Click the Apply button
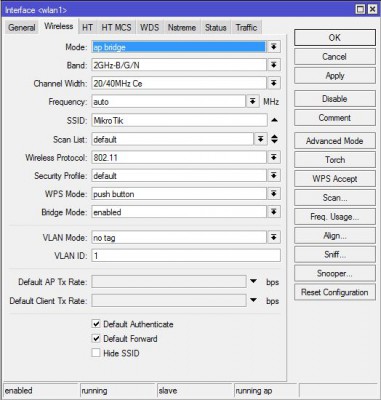 click(335, 76)
